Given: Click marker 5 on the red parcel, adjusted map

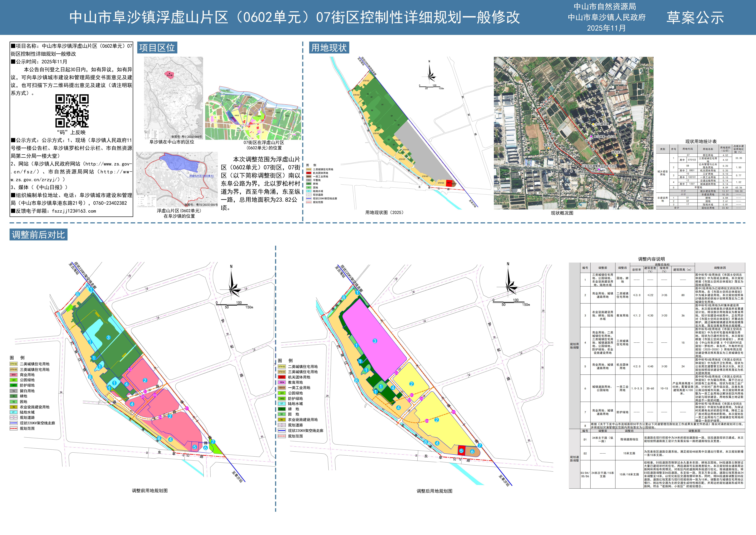Looking at the screenshot, I should pyautogui.click(x=461, y=451).
